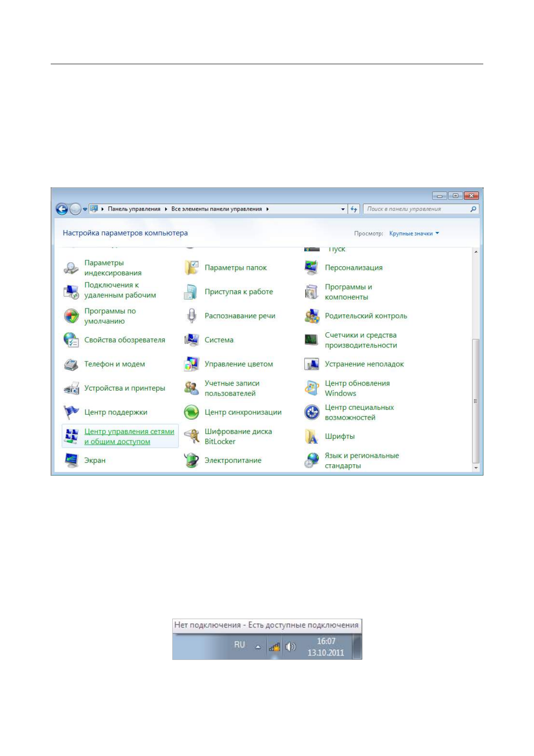Open the address bar history dropdown arrow

tap(343, 209)
